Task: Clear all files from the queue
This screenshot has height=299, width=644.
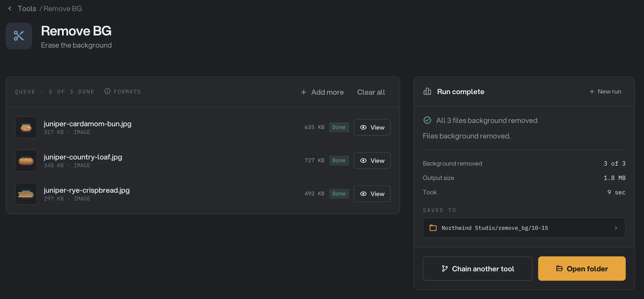Action: click(x=371, y=92)
